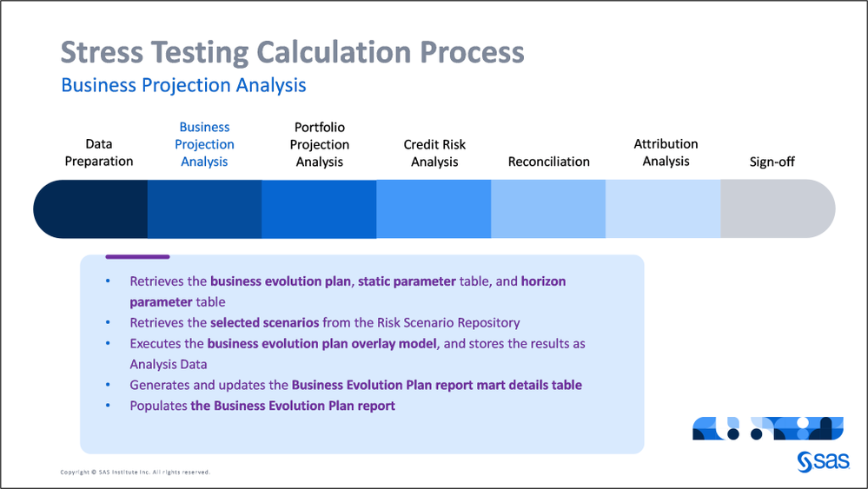Click the process bar segment under Reconciliation

pos(548,208)
